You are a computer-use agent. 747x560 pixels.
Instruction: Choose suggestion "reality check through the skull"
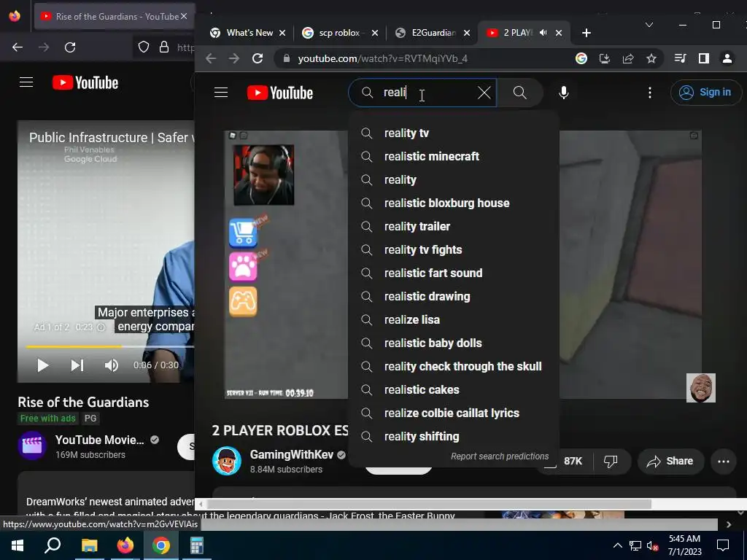coord(454,366)
